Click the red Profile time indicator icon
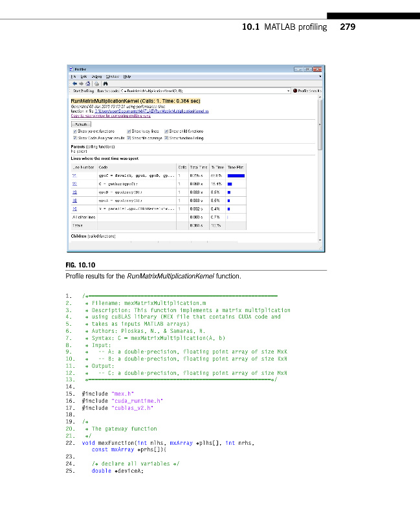This screenshot has height=518, width=420. point(294,91)
